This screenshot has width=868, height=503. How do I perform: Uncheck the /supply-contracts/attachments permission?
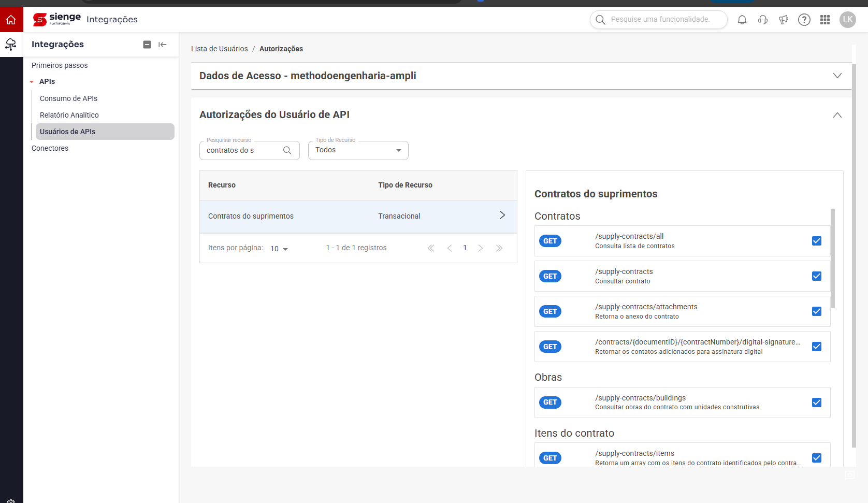tap(817, 311)
